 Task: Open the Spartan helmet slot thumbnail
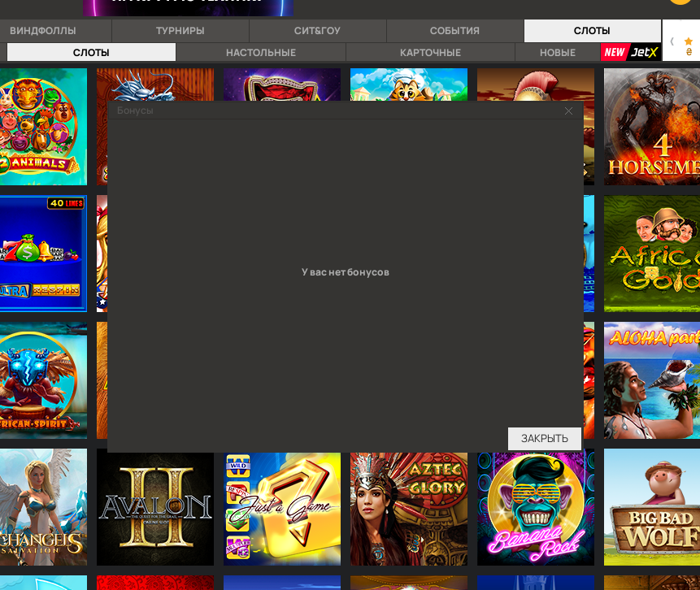[x=536, y=85]
